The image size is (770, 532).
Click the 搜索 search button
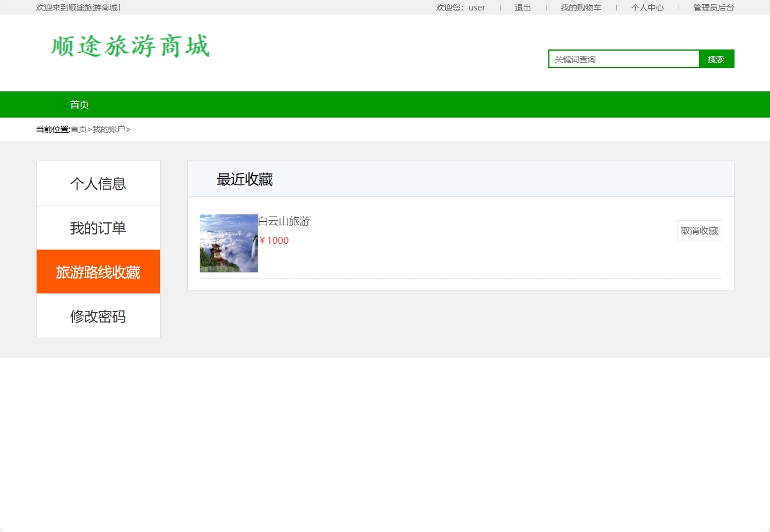coord(716,59)
